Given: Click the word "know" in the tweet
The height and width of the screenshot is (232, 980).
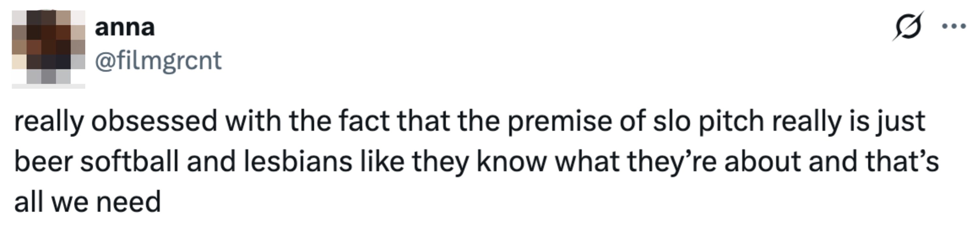Looking at the screenshot, I should 512,161.
